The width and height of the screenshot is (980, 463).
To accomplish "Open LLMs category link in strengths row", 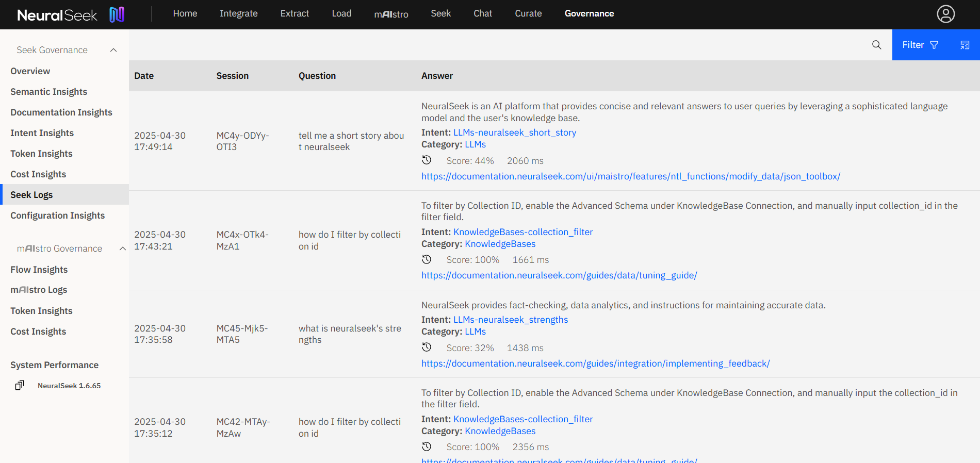I will pos(475,332).
